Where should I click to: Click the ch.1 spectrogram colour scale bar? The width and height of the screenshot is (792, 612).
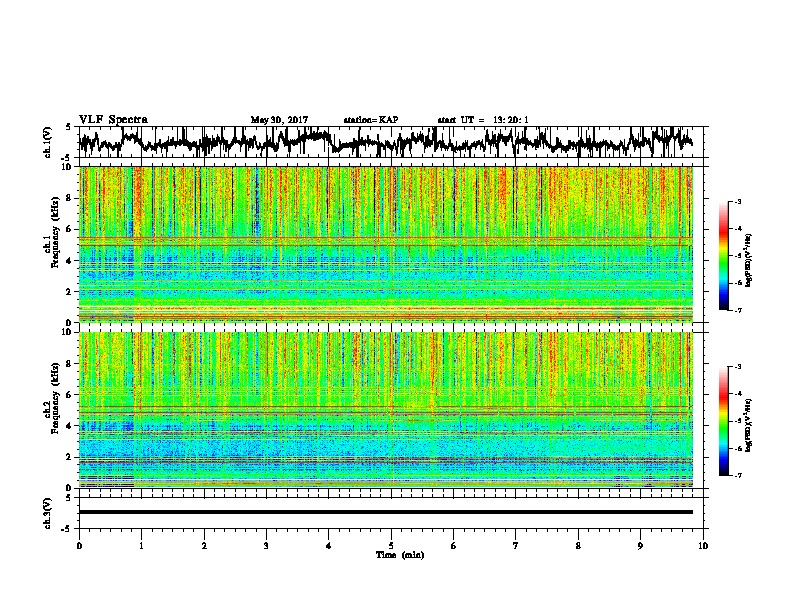pyautogui.click(x=724, y=256)
